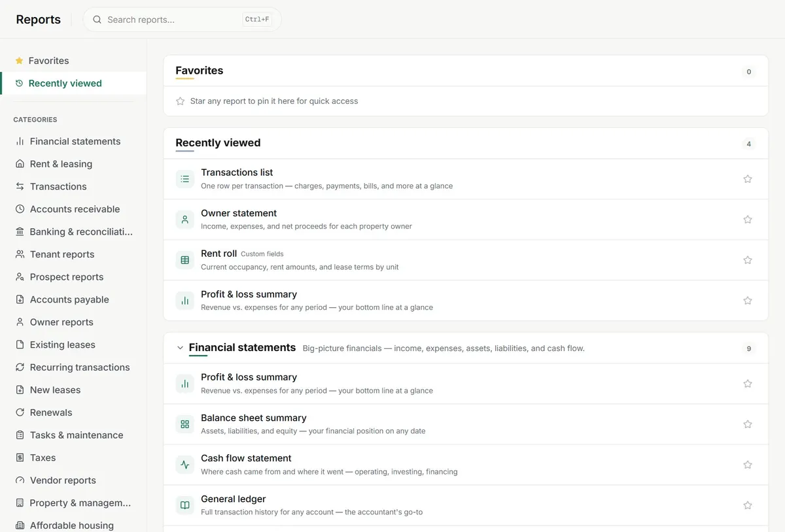The width and height of the screenshot is (785, 532).
Task: Open the Rent roll report title
Action: pos(218,254)
